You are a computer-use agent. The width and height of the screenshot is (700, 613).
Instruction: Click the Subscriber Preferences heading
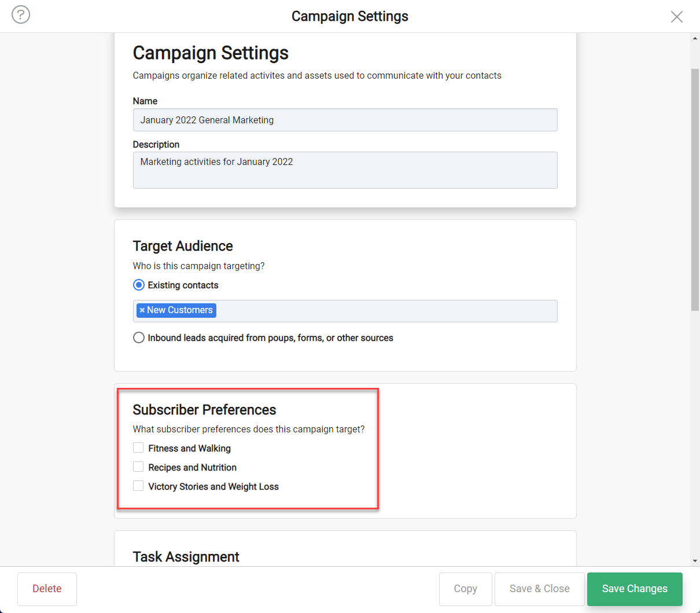(x=204, y=410)
